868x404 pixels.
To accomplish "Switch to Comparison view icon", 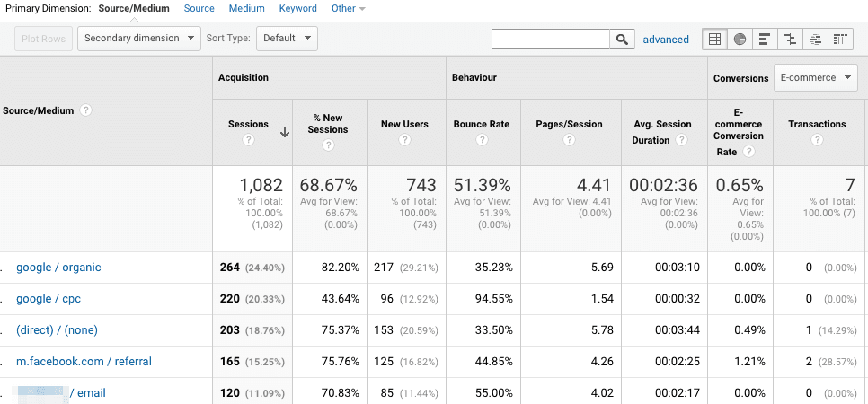I will tap(790, 39).
